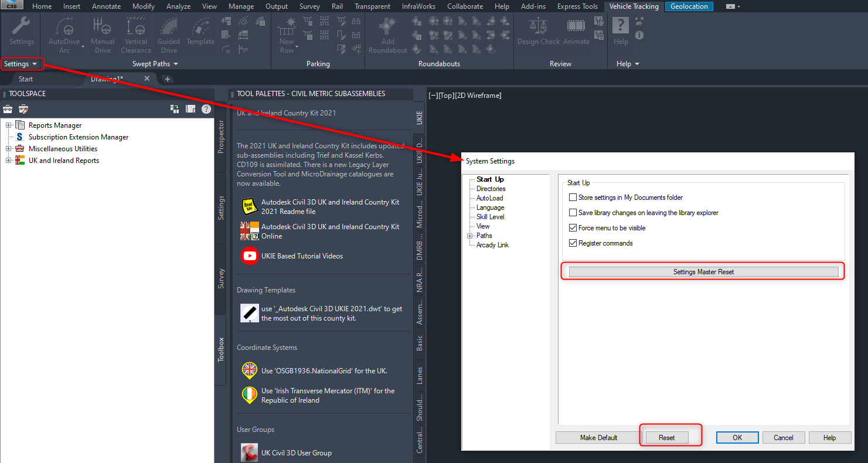Cancel the System Settings dialog
This screenshot has height=463, width=868.
[x=784, y=438]
